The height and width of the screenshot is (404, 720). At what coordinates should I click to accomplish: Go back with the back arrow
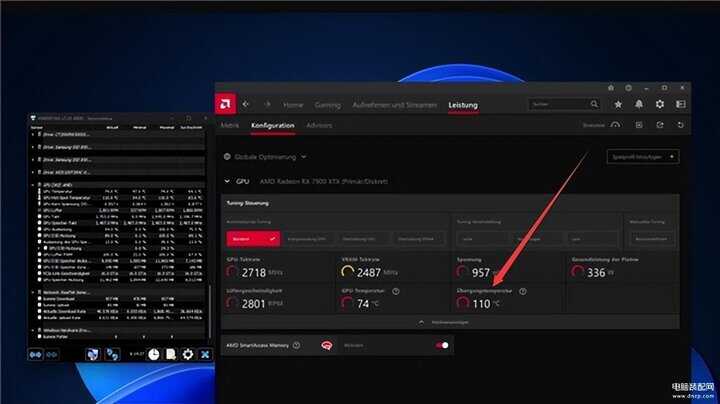click(246, 104)
